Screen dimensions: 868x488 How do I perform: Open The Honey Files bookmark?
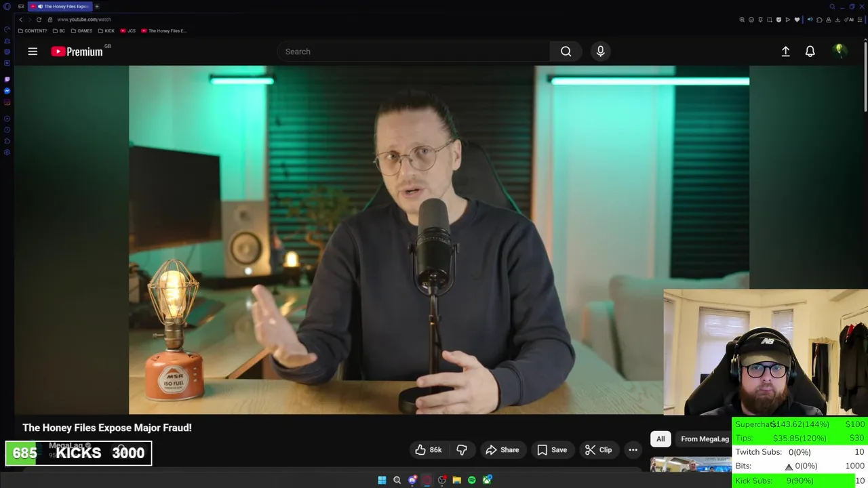click(164, 30)
